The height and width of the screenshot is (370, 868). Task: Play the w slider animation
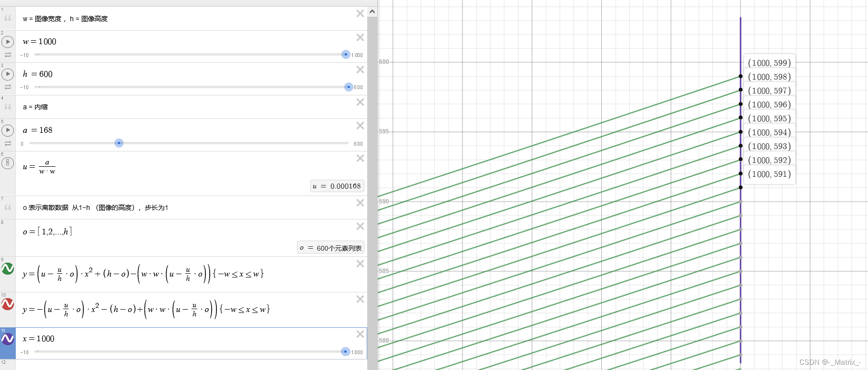(8, 42)
